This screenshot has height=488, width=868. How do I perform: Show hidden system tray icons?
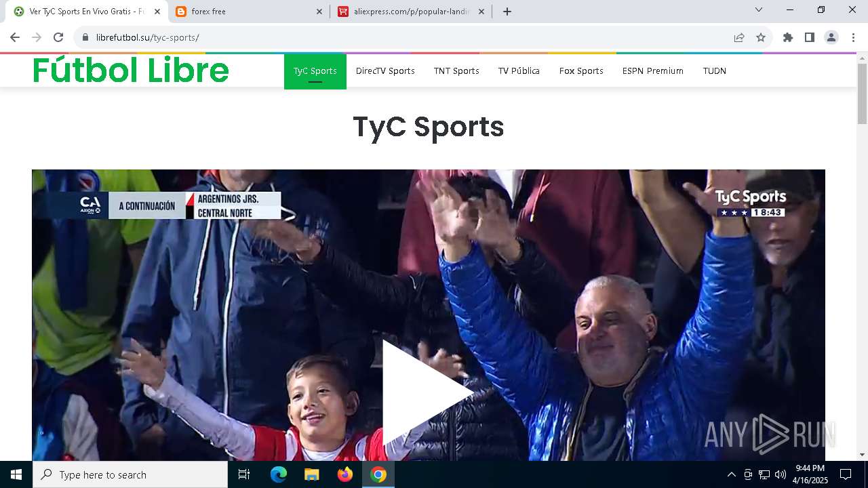coord(731,474)
